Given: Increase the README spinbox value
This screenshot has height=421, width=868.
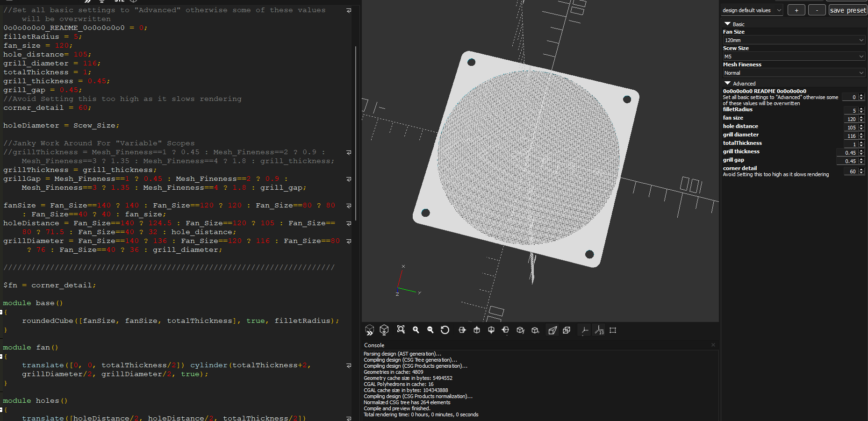Looking at the screenshot, I should [861, 95].
